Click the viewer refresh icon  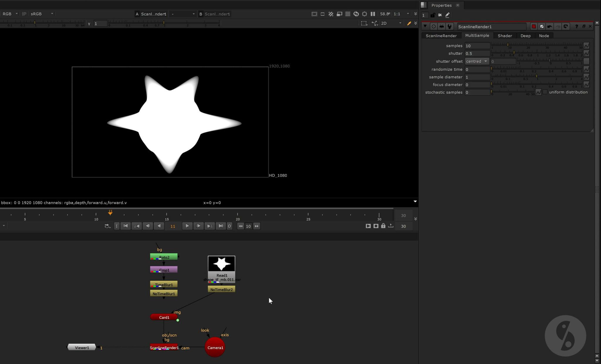pos(356,14)
